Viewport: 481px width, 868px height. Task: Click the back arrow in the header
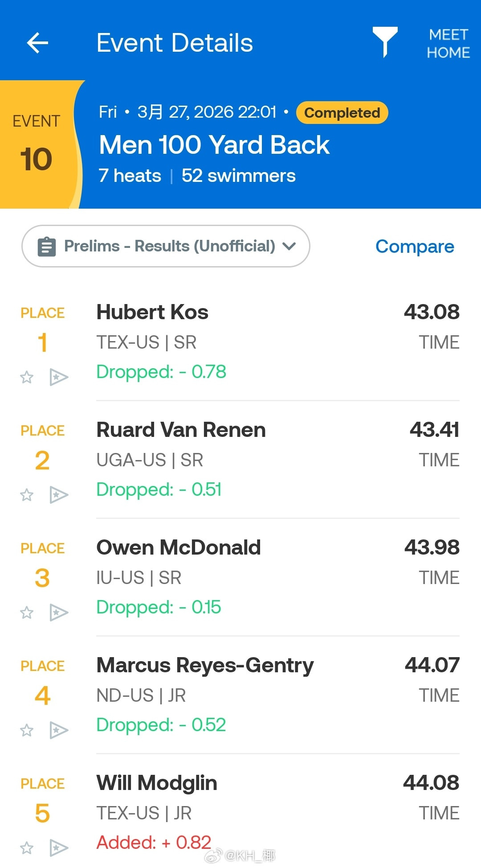38,42
